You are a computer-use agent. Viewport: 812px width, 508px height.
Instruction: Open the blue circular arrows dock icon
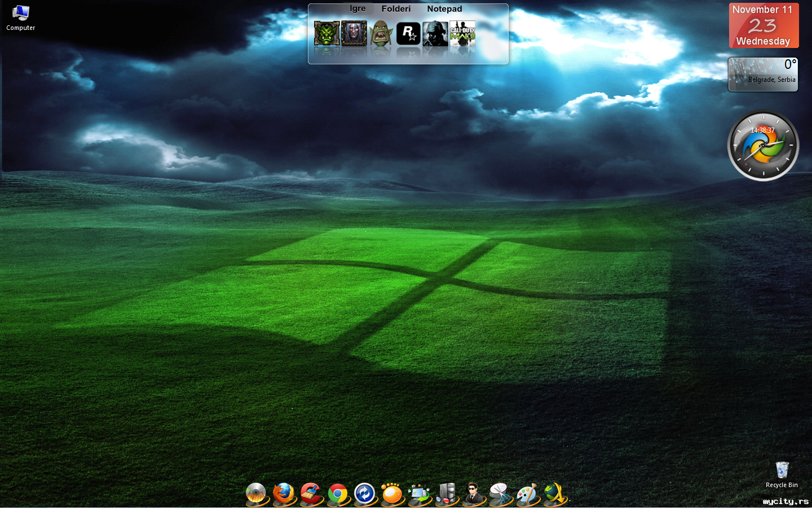365,494
